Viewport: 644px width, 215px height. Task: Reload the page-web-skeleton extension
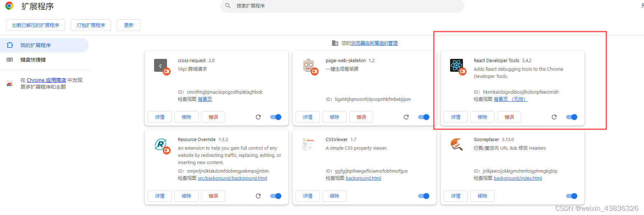406,117
